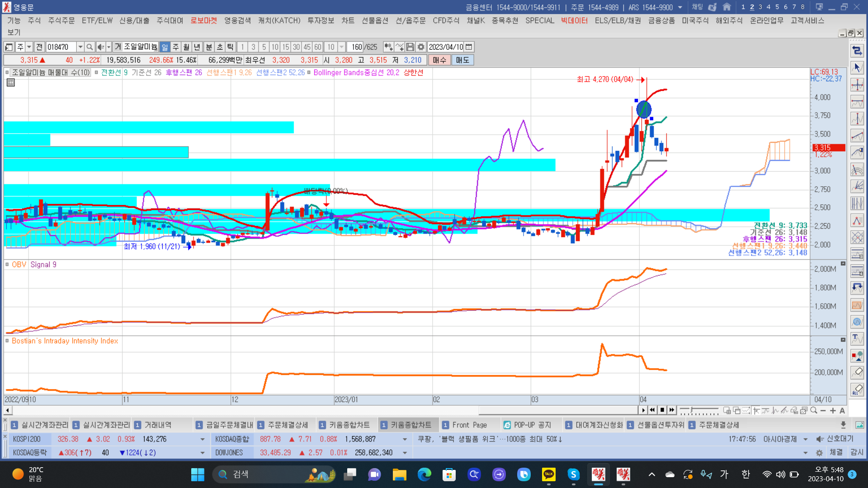Open chart settings gear icon in toolbar

coord(421,47)
